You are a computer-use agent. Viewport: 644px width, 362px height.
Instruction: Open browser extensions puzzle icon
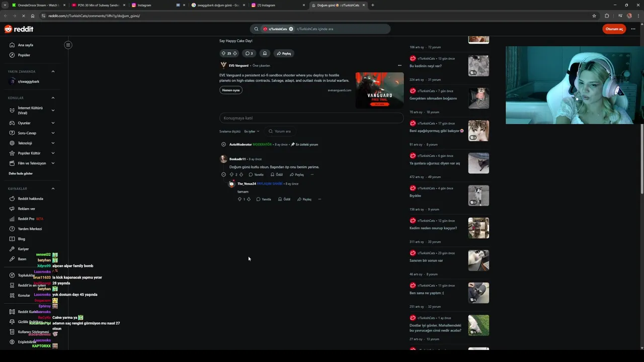click(x=607, y=16)
